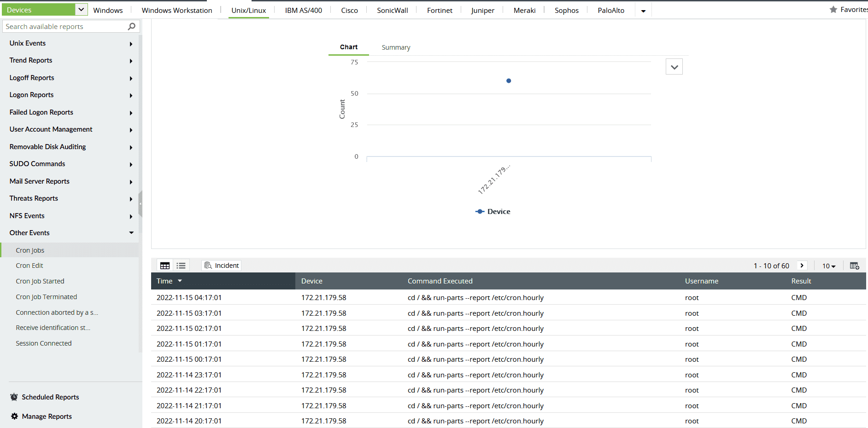Collapse the Other Events section
The width and height of the screenshot is (868, 428).
point(131,232)
